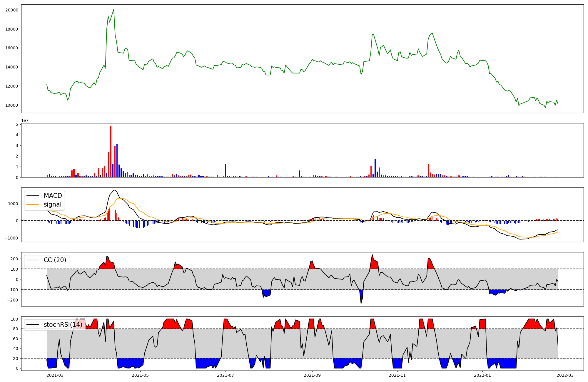
Task: Click the MACD line's highest peak
Action: pos(114,190)
